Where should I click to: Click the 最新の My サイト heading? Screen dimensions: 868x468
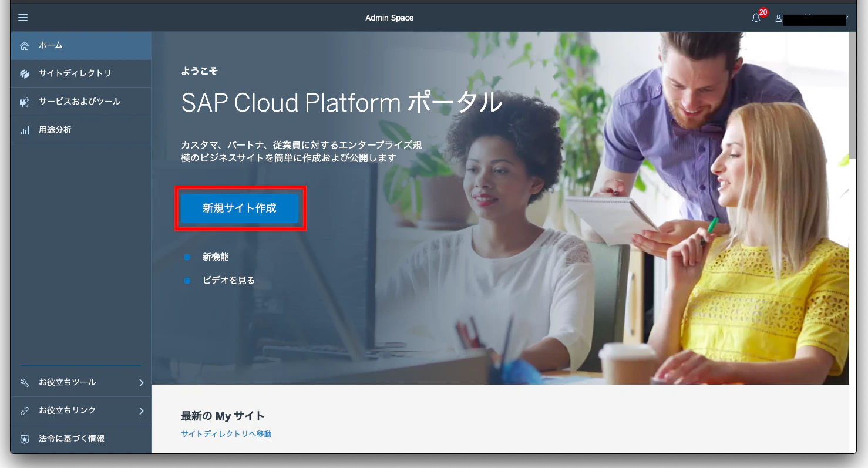point(223,416)
